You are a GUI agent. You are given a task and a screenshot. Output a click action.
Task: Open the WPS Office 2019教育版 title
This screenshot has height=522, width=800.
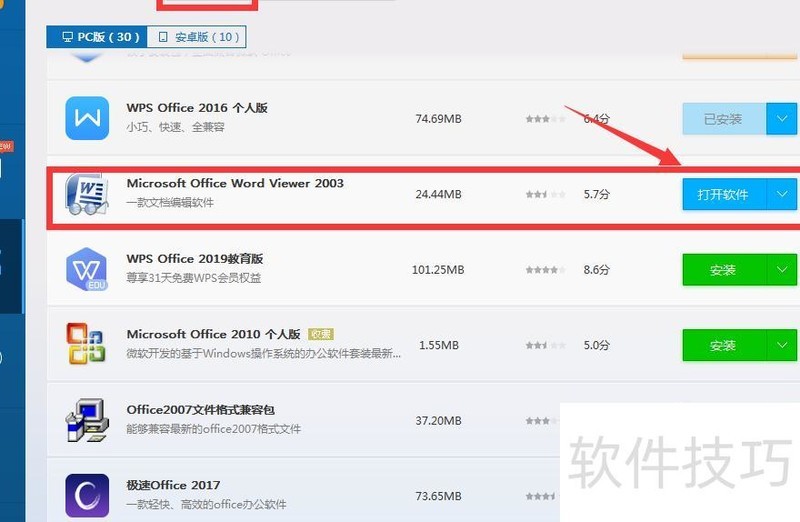click(x=195, y=259)
